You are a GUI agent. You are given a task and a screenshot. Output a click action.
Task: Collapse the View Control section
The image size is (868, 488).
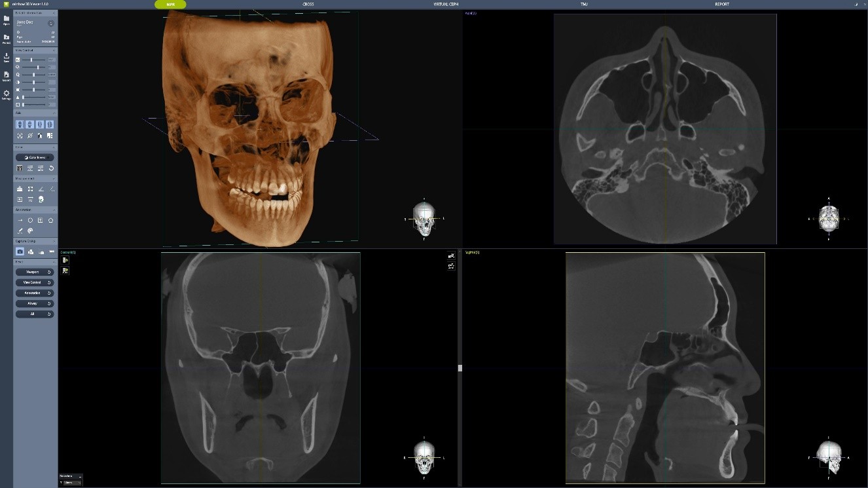pos(54,50)
